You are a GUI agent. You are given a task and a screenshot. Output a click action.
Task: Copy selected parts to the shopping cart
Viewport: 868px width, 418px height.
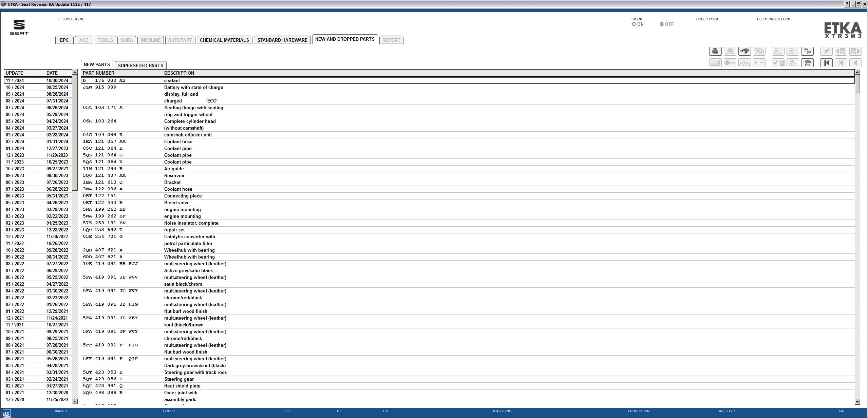807,51
